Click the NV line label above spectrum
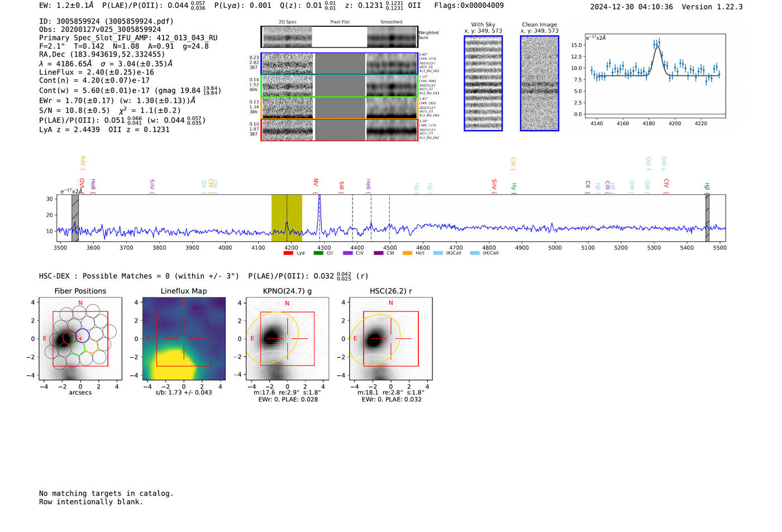This screenshot has height=532, width=782. pyautogui.click(x=316, y=183)
